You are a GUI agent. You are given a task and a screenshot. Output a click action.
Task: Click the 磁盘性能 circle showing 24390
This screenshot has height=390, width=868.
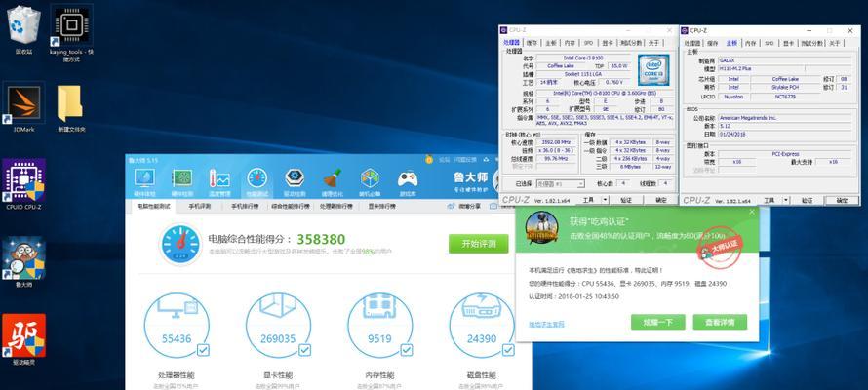(x=482, y=325)
